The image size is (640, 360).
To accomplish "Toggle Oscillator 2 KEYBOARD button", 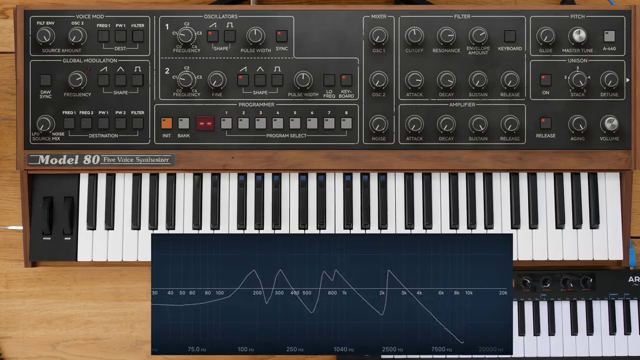I will pos(346,80).
